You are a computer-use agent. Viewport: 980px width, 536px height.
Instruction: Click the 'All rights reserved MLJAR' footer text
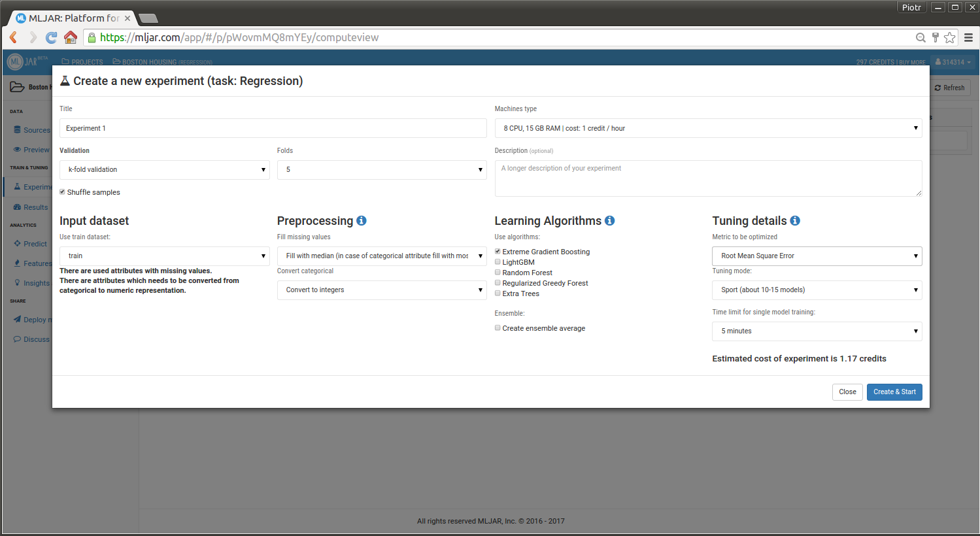491,521
